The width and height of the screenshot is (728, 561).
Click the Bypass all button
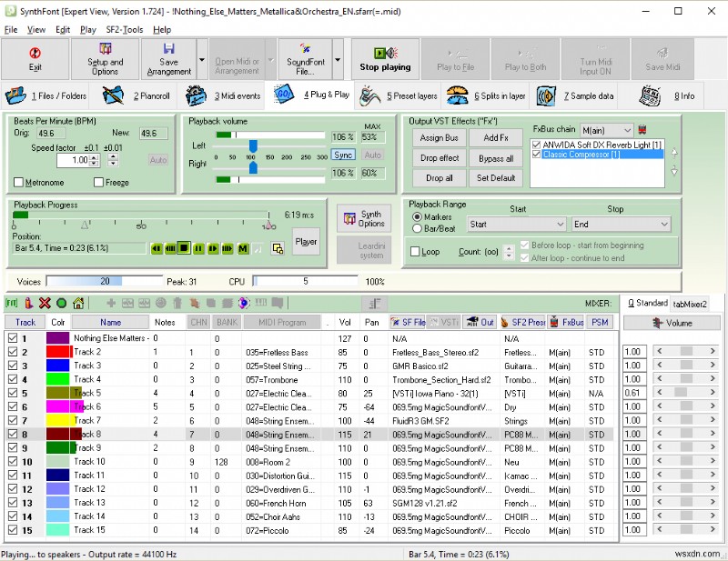coord(496,158)
